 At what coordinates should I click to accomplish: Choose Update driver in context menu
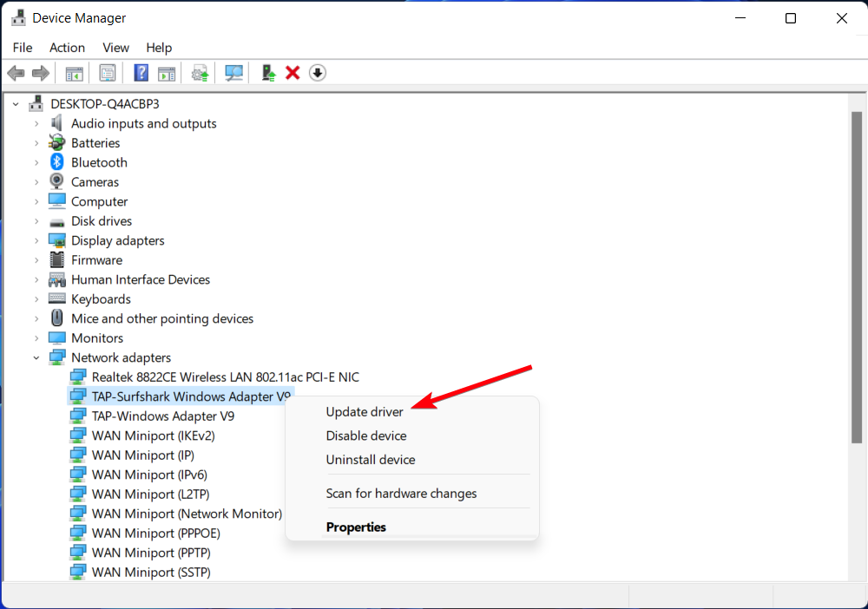pyautogui.click(x=365, y=412)
